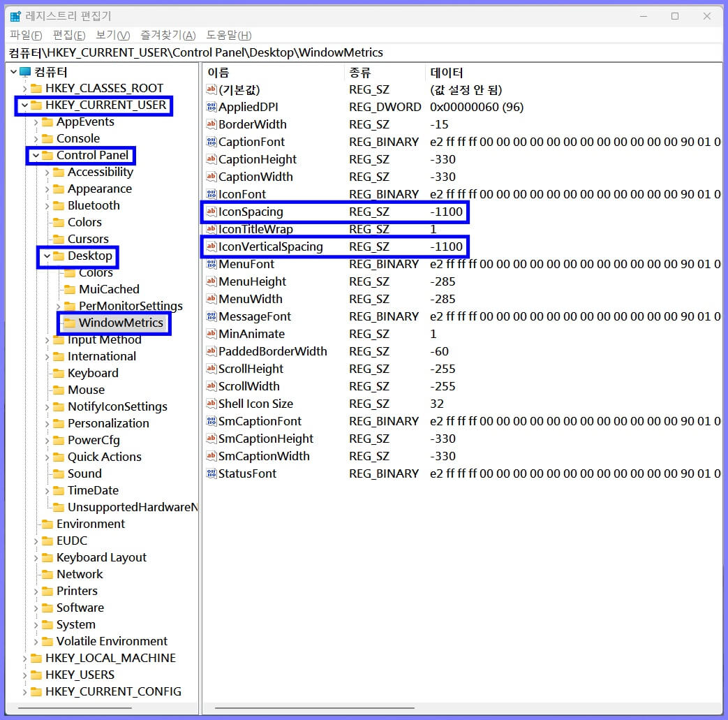Expand the Appearance key

[47, 189]
